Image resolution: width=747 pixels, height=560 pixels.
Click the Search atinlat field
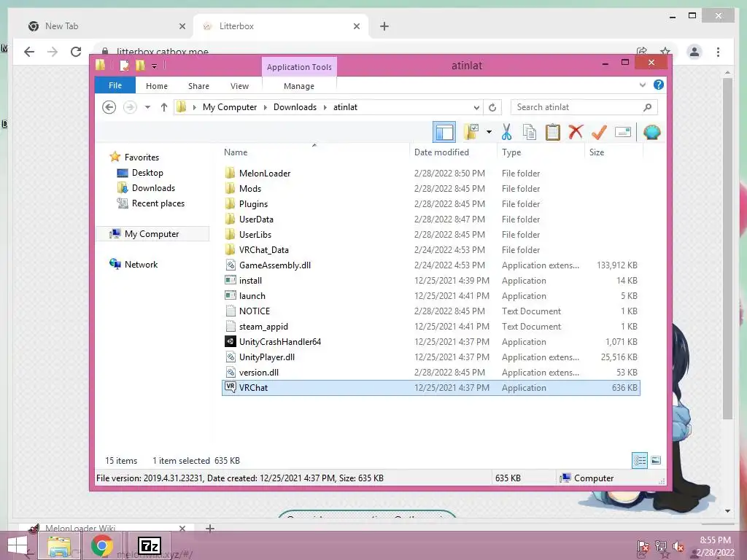click(584, 107)
